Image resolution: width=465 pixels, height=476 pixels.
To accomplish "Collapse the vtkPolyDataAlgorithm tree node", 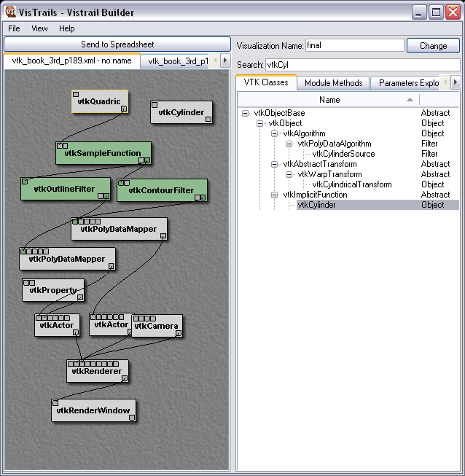I will 289,144.
